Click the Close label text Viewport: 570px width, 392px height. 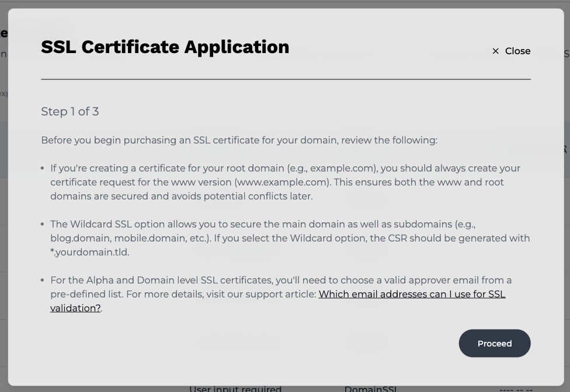pos(517,51)
